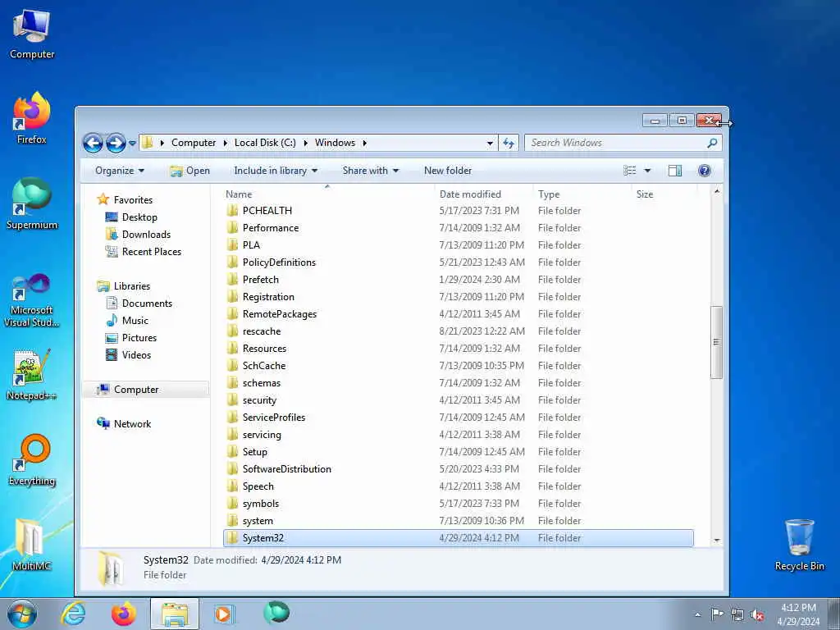Create a New folder

coord(448,171)
